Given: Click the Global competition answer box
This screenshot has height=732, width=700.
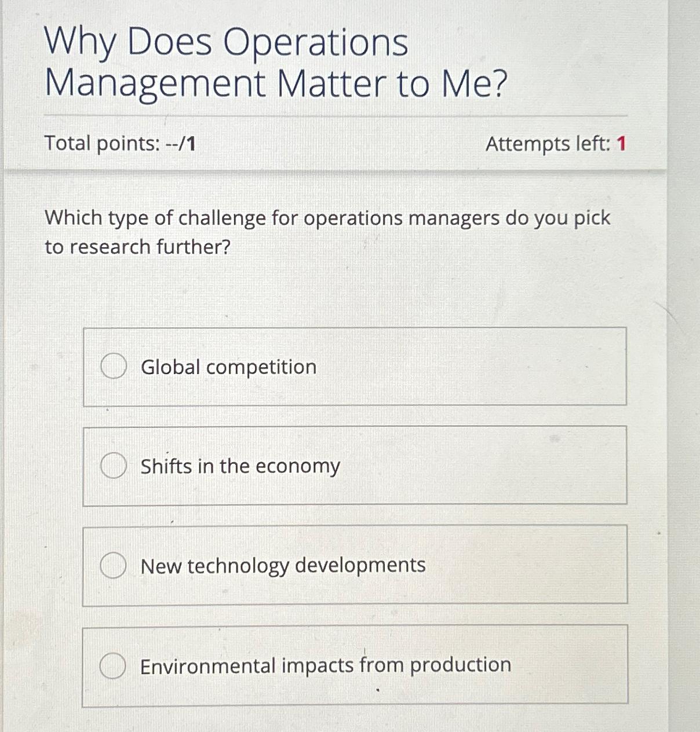Looking at the screenshot, I should 355,367.
